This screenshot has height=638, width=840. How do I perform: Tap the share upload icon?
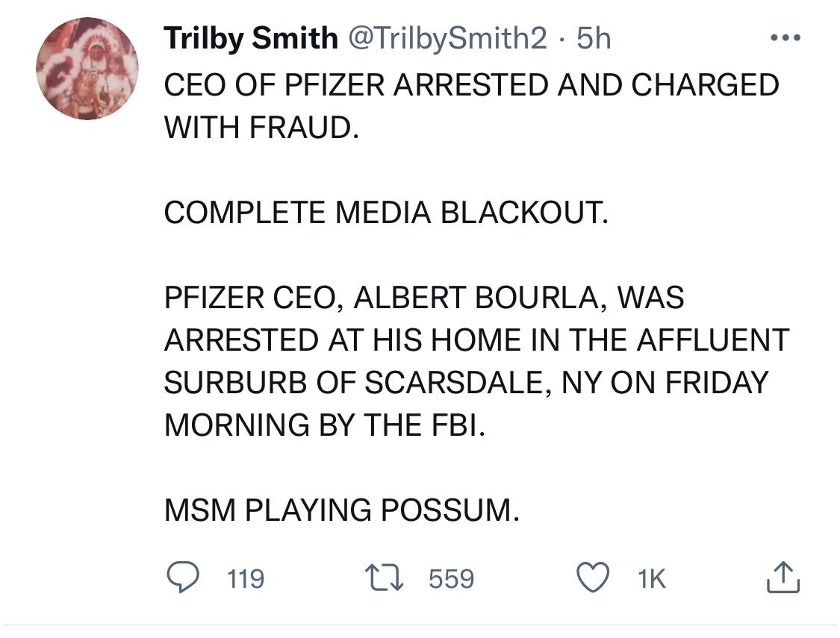click(784, 578)
